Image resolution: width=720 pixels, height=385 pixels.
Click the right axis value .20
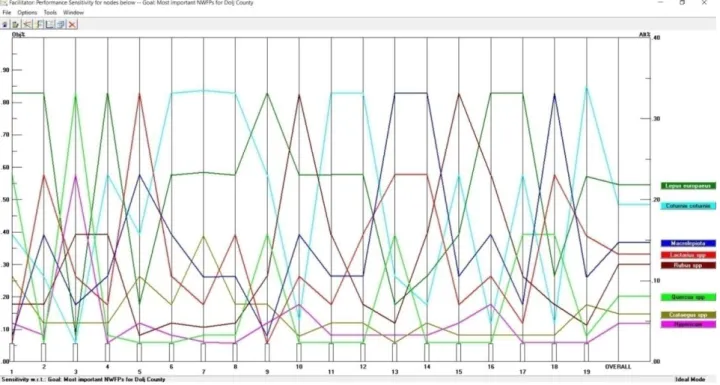656,200
